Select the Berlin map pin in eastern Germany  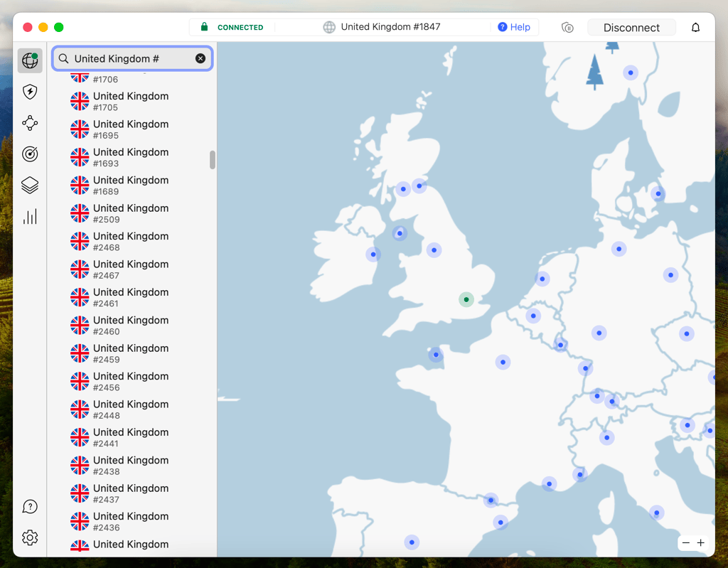click(670, 275)
